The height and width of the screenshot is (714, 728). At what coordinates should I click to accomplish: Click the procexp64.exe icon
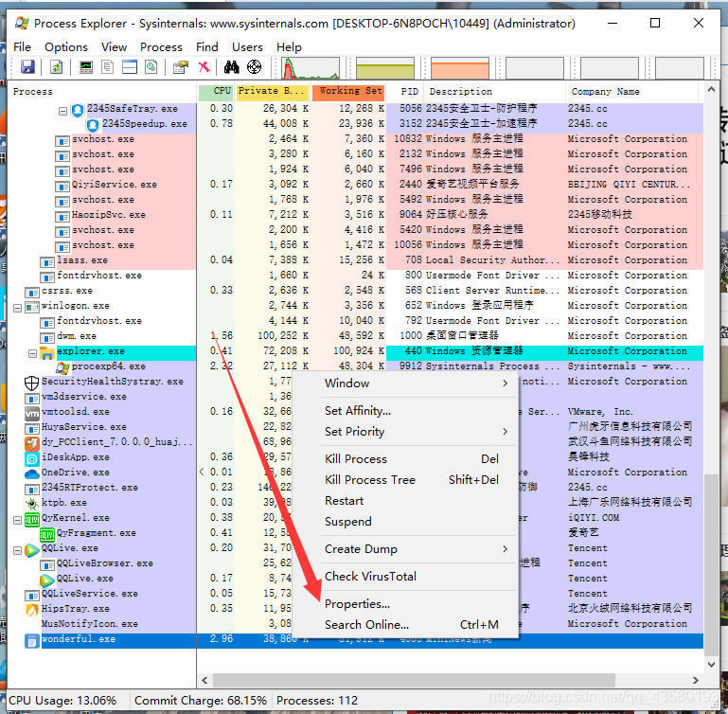(x=62, y=367)
